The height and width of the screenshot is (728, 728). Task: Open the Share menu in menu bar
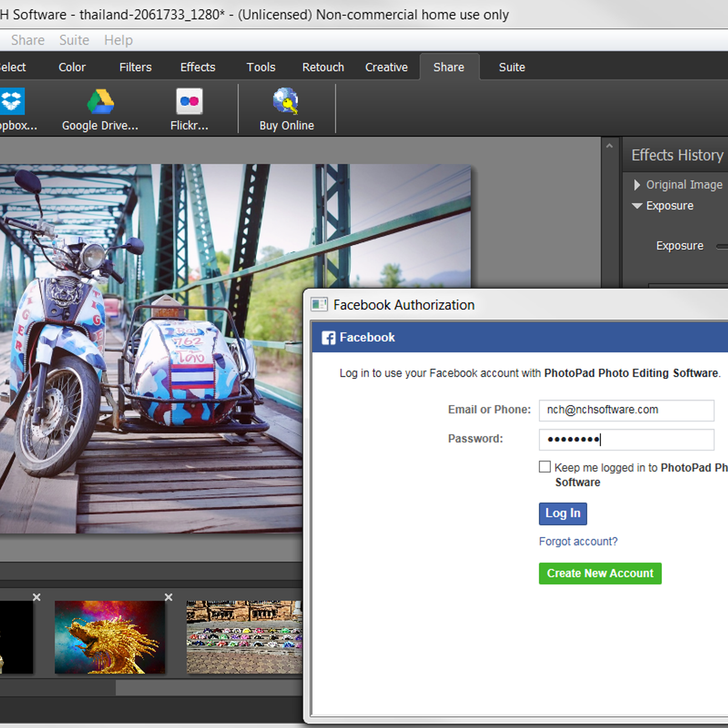click(28, 40)
